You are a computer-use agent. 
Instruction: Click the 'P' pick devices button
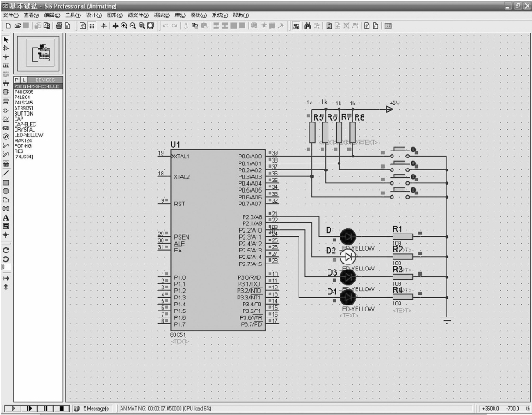[17, 80]
